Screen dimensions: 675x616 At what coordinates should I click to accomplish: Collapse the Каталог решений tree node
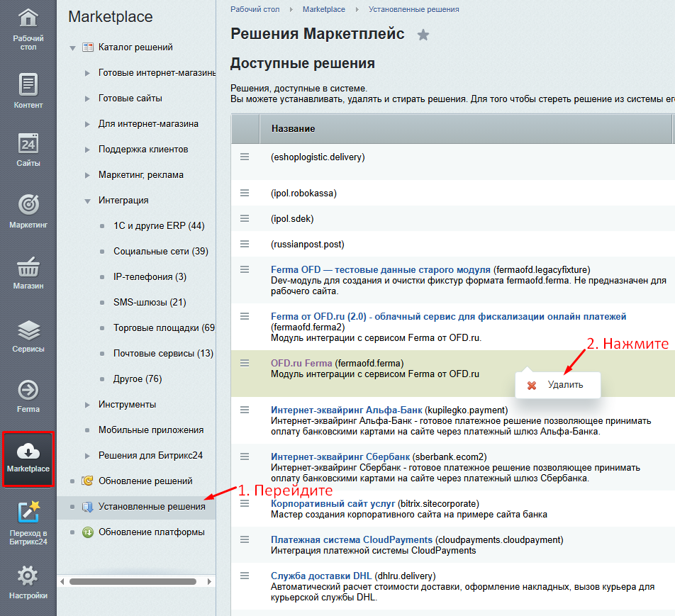point(73,47)
